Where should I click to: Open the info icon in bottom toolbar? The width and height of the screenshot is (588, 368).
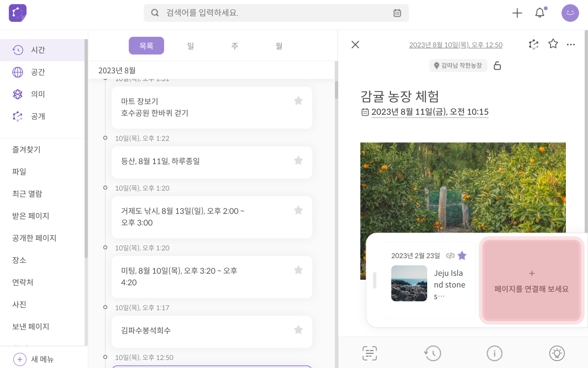[494, 353]
